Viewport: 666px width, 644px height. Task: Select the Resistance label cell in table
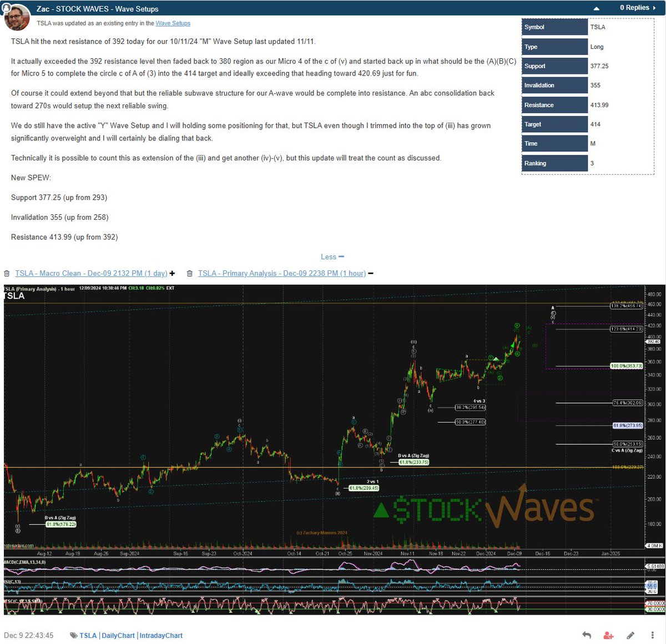(x=555, y=105)
